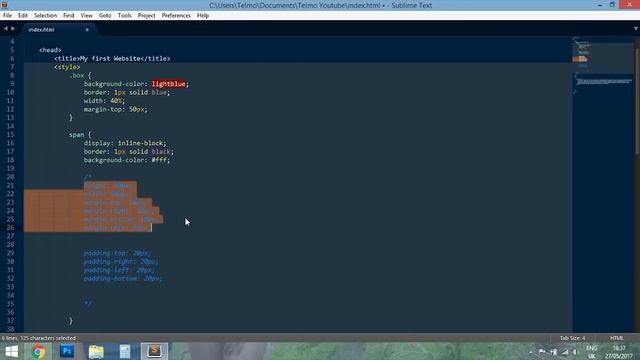Open File Explorer from the taskbar
This screenshot has width=640, height=360.
point(96,351)
